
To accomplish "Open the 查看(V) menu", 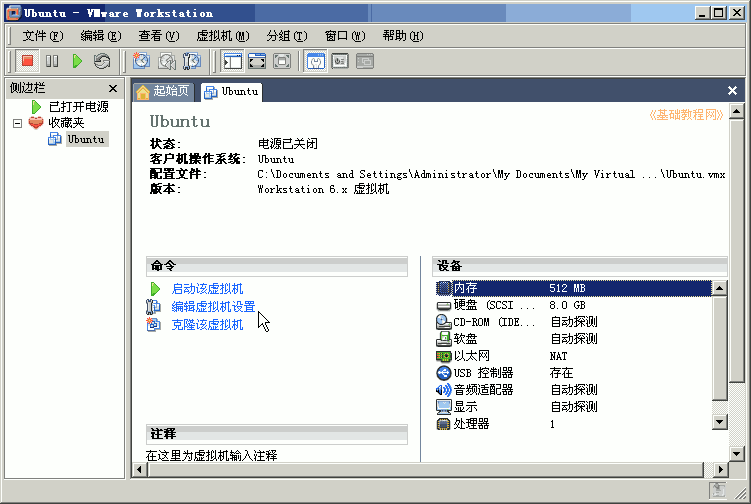I will [159, 36].
